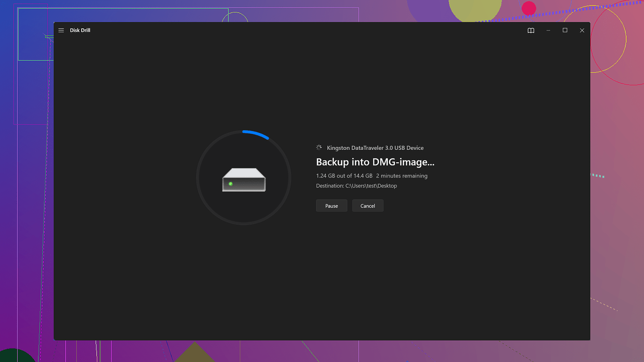Click the green LED on the drive icon
644x362 pixels.
click(231, 184)
